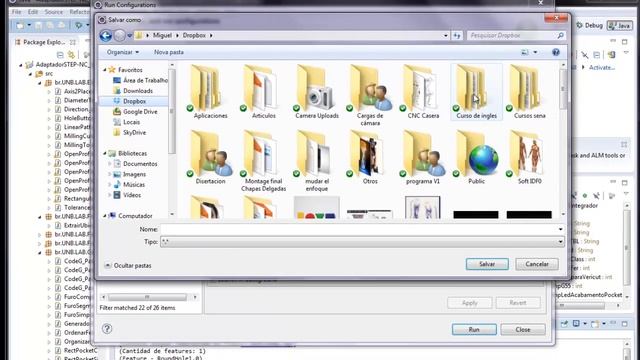
Task: Collapse the Bibliotecas group
Action: [x=104, y=153]
